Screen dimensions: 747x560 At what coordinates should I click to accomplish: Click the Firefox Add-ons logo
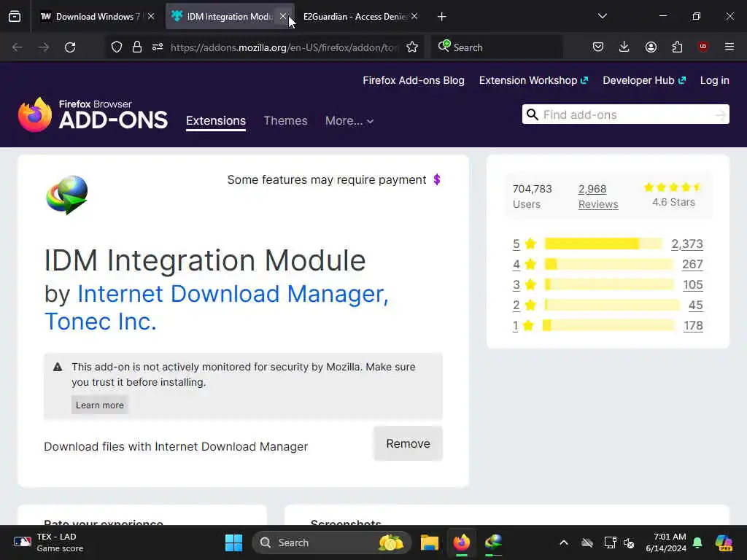coord(93,114)
